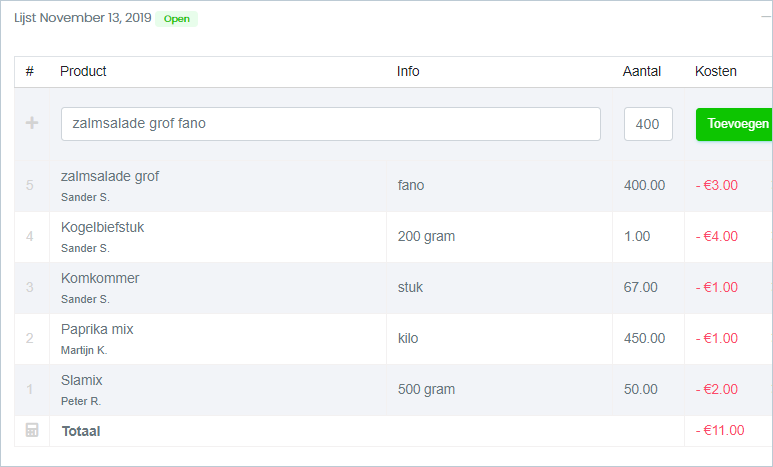Click the Lijst November 13, 2019 title
Viewport: 773px width, 467px height.
coord(83,18)
